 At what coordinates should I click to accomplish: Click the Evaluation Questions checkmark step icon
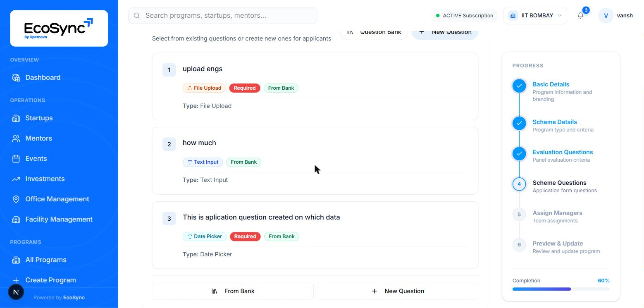[519, 154]
